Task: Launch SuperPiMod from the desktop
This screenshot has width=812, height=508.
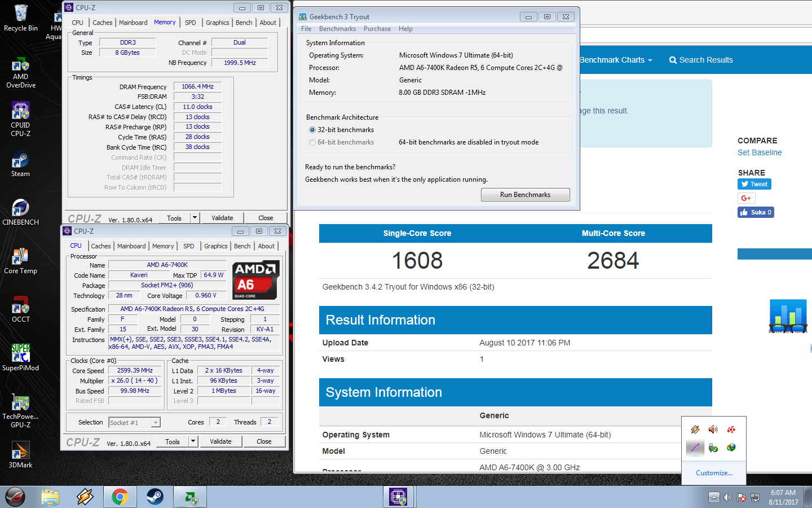Action: coord(21,358)
